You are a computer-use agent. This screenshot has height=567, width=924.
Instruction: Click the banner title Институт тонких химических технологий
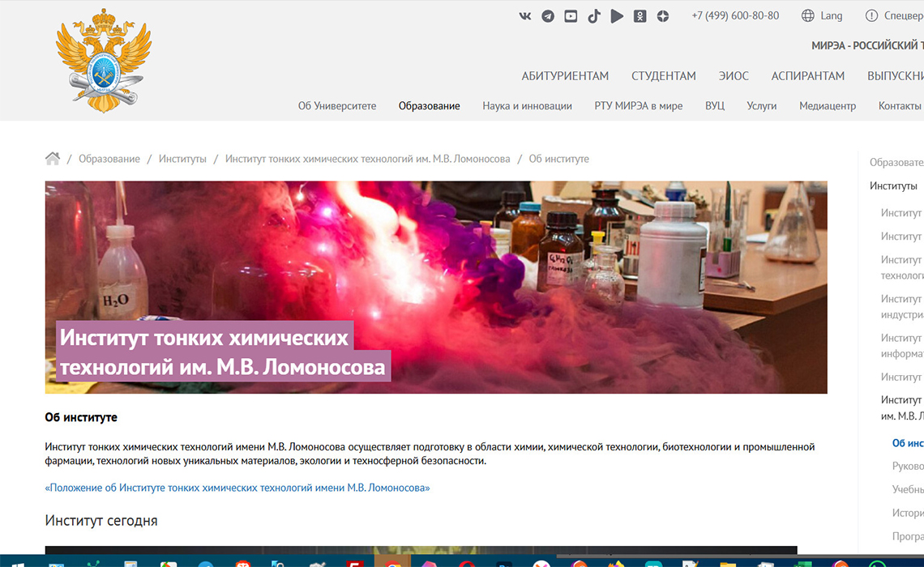click(223, 352)
